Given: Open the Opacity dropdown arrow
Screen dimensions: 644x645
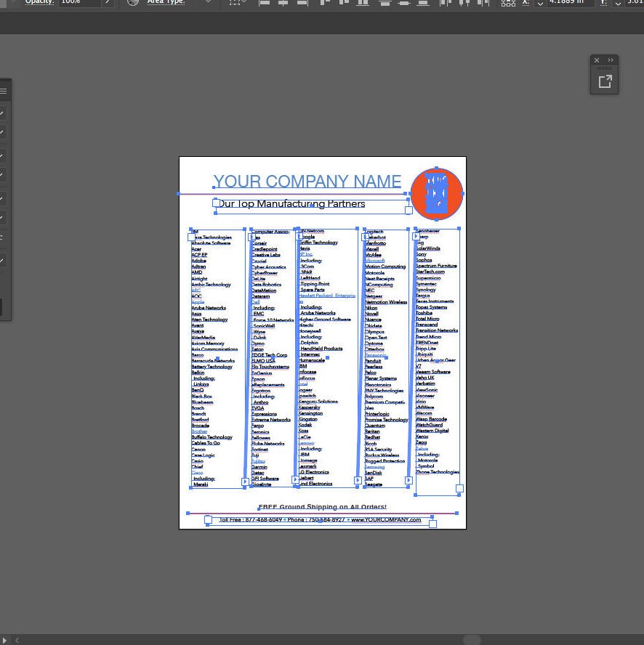Looking at the screenshot, I should tap(107, 3).
